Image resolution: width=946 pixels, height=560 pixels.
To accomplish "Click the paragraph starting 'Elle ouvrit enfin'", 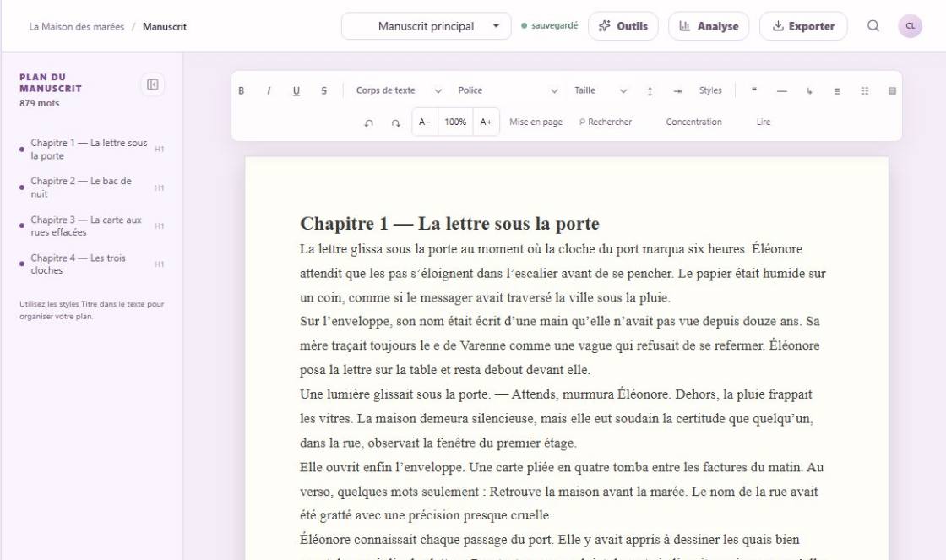I will pyautogui.click(x=563, y=492).
